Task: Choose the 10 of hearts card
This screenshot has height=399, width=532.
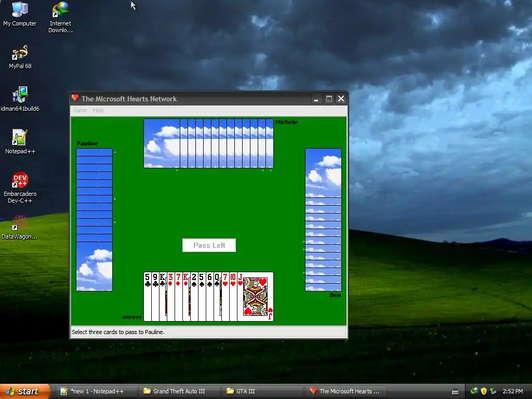Action: 233,297
